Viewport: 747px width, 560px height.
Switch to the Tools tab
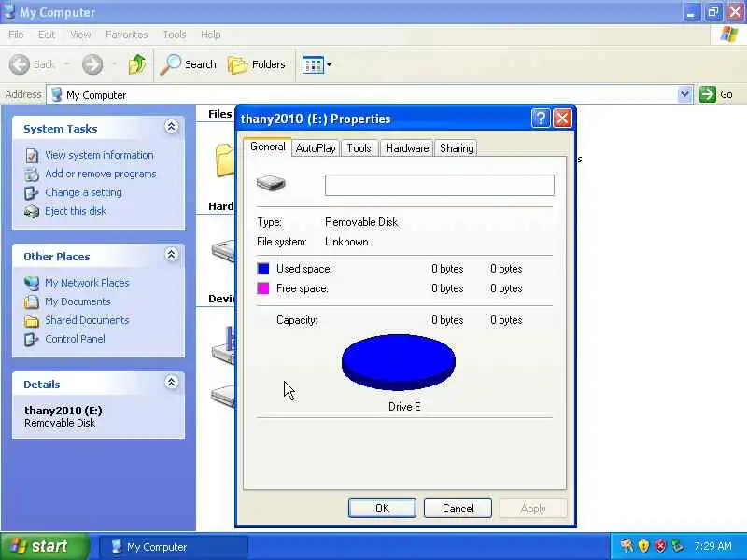[359, 148]
